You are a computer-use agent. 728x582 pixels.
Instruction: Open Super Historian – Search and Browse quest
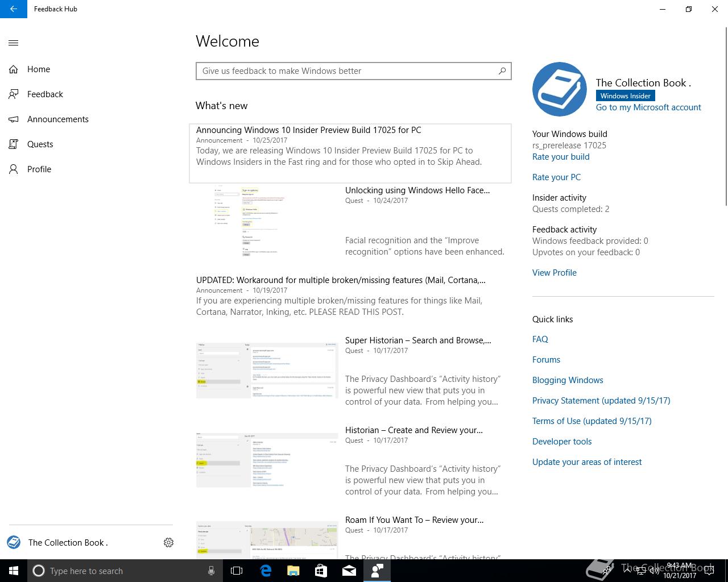pos(418,340)
